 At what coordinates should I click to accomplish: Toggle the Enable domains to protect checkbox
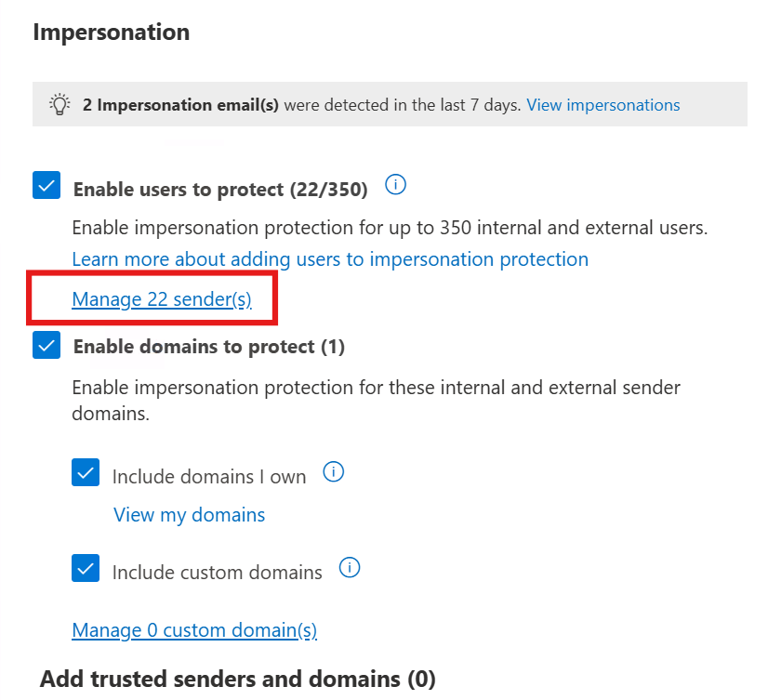(46, 346)
